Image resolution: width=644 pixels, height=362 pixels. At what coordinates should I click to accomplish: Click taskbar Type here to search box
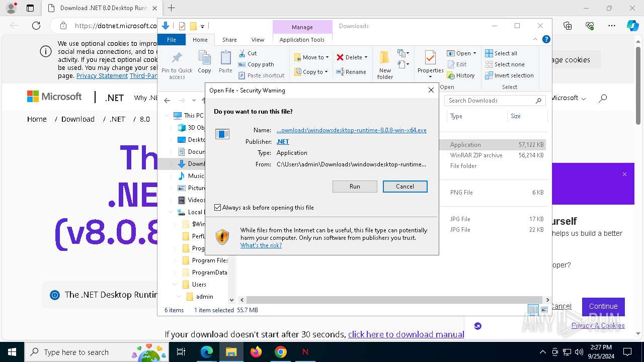96,352
